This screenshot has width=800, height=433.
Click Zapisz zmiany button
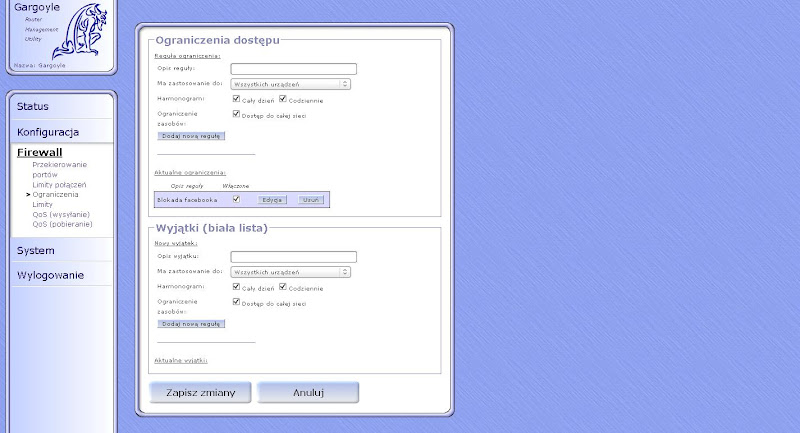201,393
